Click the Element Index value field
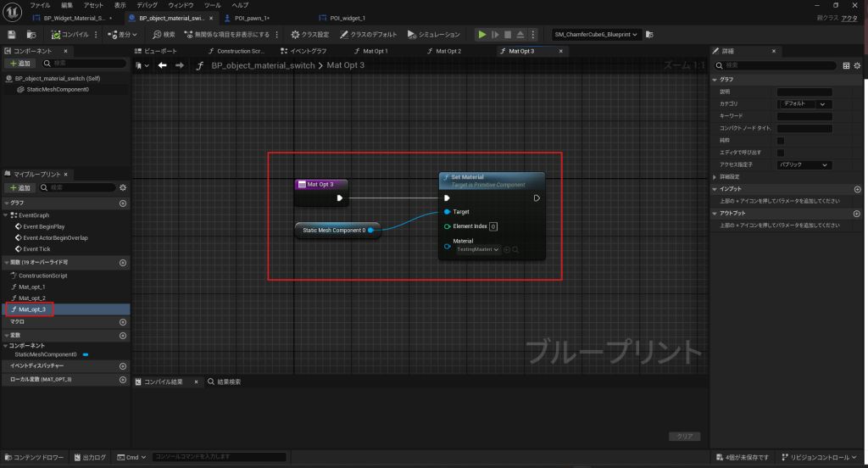The image size is (868, 468). 493,226
